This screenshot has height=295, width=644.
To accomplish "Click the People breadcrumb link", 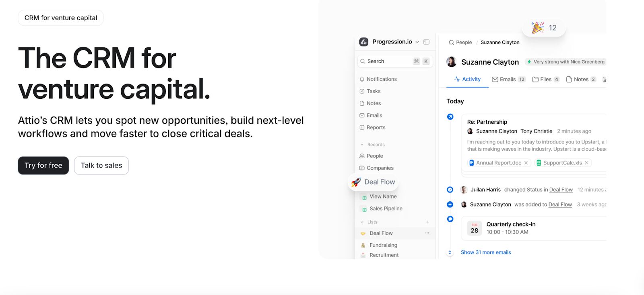I will tap(464, 42).
